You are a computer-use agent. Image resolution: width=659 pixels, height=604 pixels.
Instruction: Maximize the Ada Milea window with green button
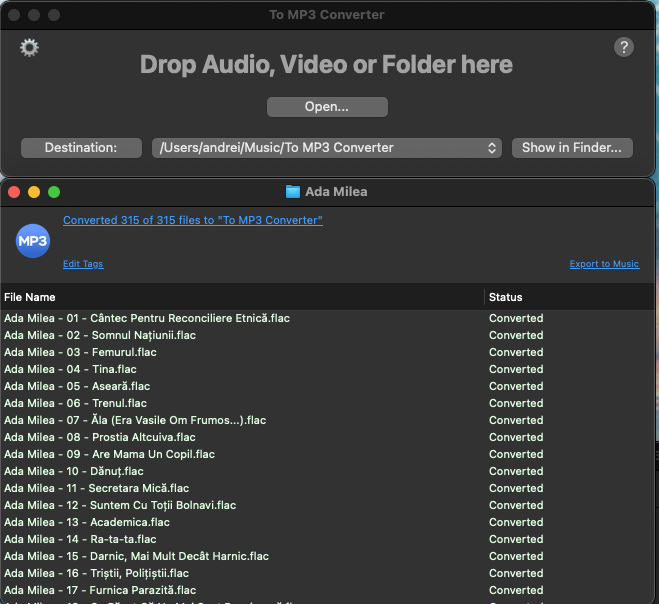coord(54,192)
